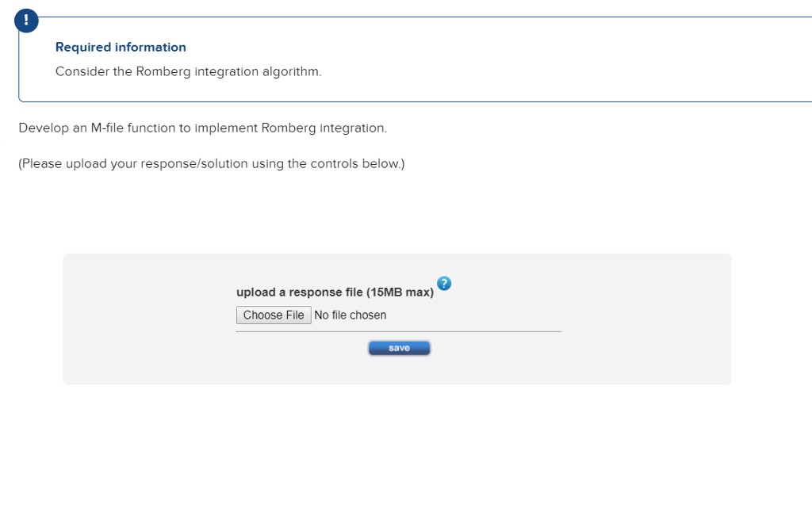Open the file picker via Choose File
The width and height of the screenshot is (812, 516).
273,315
